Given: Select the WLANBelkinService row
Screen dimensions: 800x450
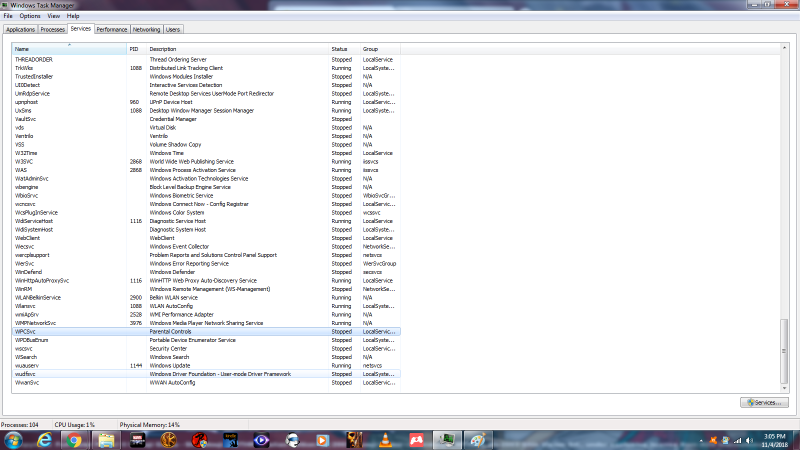Looking at the screenshot, I should pos(206,297).
